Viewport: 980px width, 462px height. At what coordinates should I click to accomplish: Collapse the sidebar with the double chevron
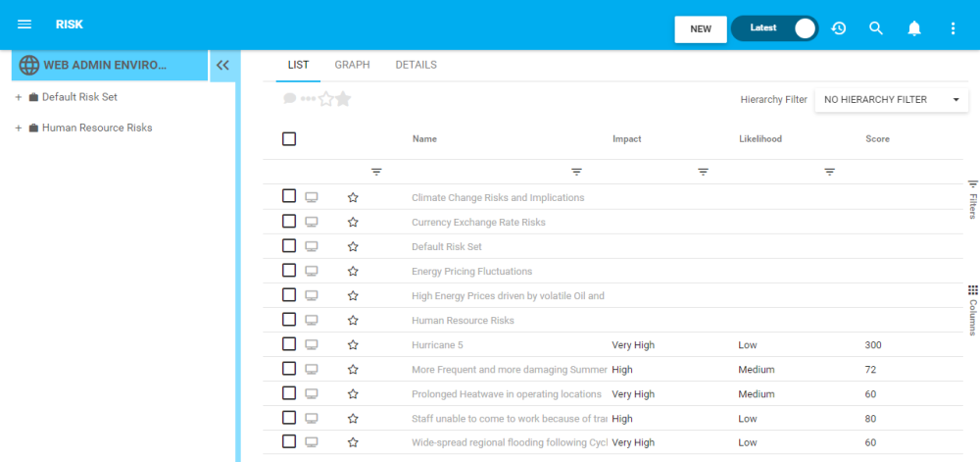click(x=222, y=65)
